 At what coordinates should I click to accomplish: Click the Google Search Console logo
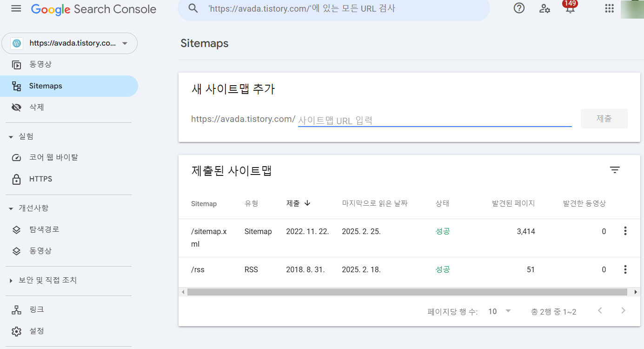pos(93,9)
